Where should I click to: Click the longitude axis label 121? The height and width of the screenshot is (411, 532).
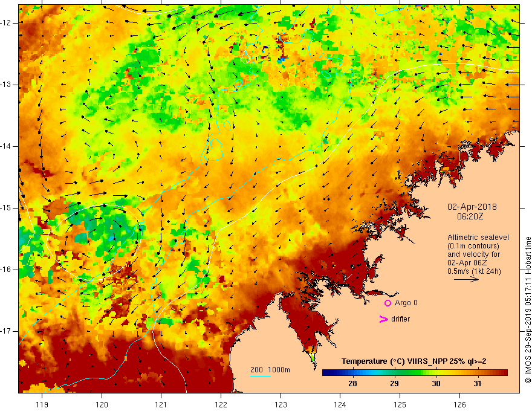coord(161,404)
